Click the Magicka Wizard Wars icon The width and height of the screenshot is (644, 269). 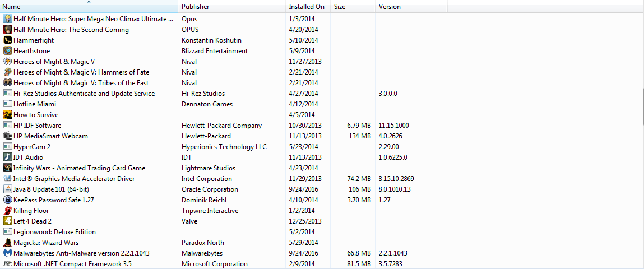coord(7,243)
